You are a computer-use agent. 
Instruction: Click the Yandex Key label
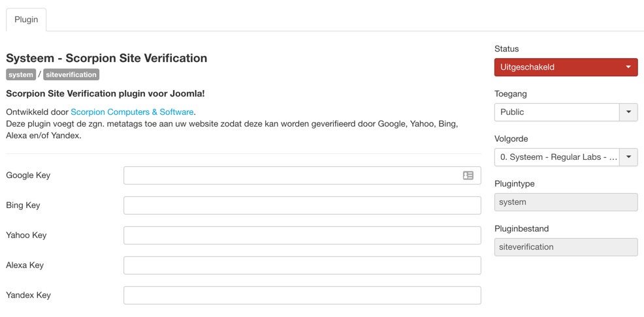28,295
